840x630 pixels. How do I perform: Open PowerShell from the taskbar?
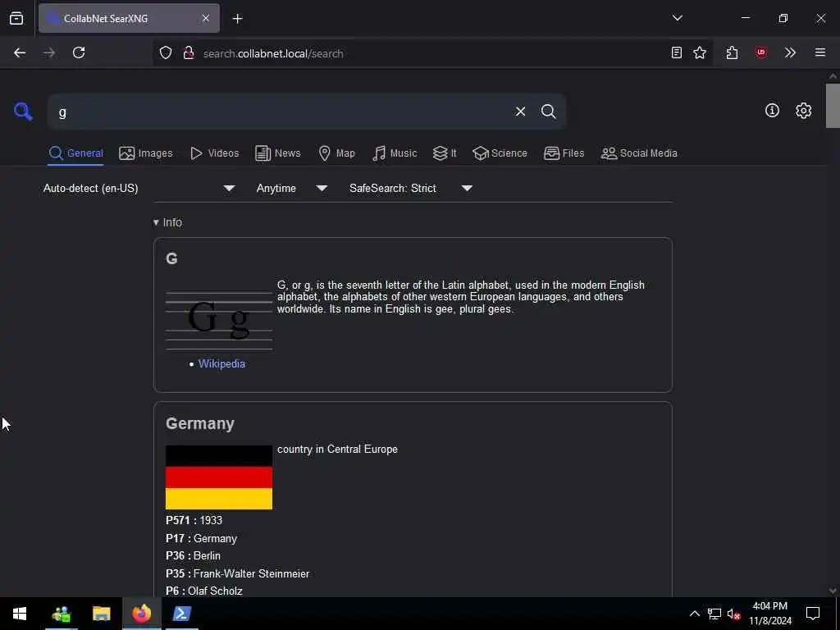point(181,614)
